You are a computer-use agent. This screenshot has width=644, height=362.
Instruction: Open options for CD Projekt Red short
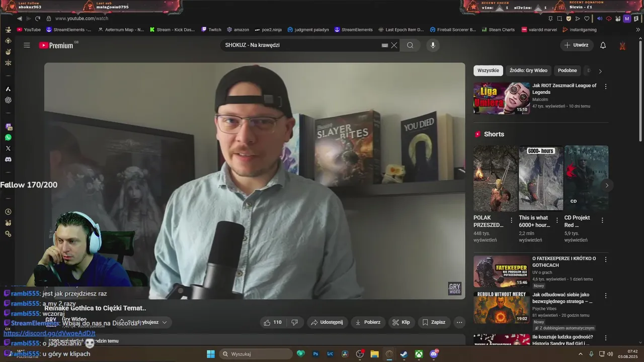tap(602, 220)
